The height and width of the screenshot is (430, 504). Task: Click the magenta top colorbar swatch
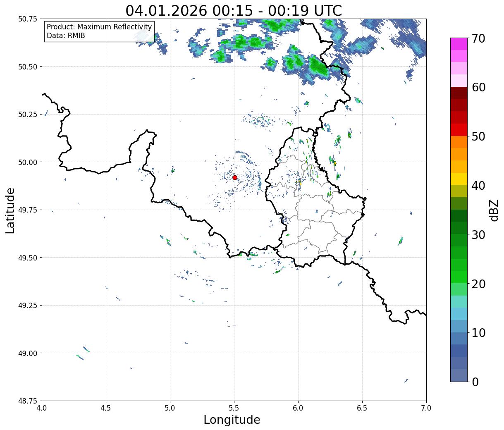pyautogui.click(x=459, y=44)
